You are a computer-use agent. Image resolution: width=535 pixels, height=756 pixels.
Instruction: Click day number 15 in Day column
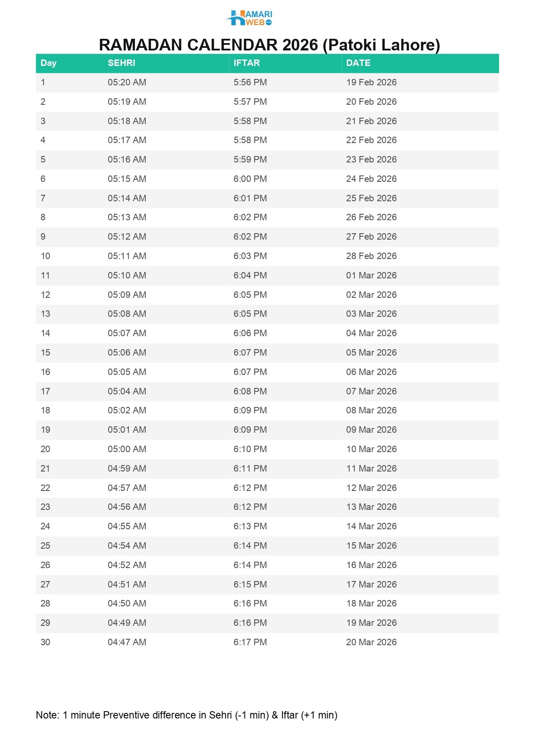coord(45,353)
